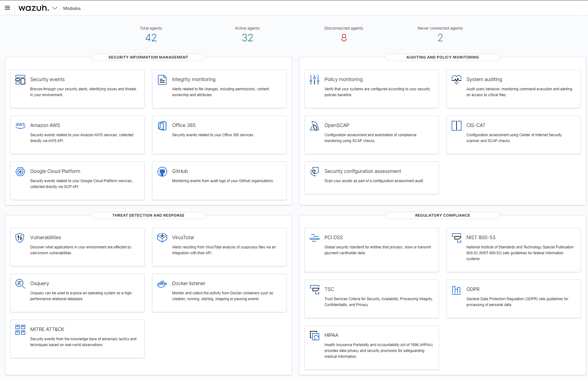Click the Wazuh logo

pyautogui.click(x=34, y=8)
